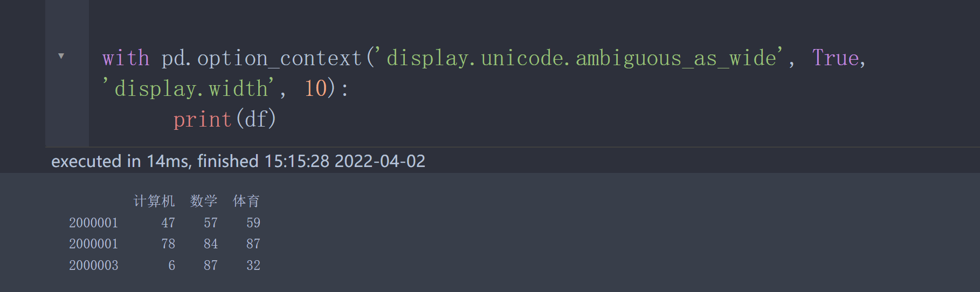The height and width of the screenshot is (292, 980).
Task: Place cursor on pd.option_context call
Action: point(261,58)
